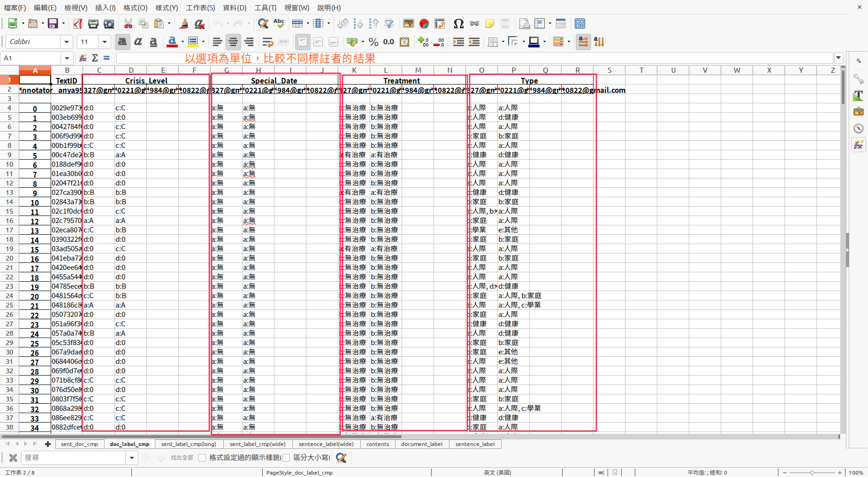Click the Print icon
868x477 pixels.
[x=93, y=23]
